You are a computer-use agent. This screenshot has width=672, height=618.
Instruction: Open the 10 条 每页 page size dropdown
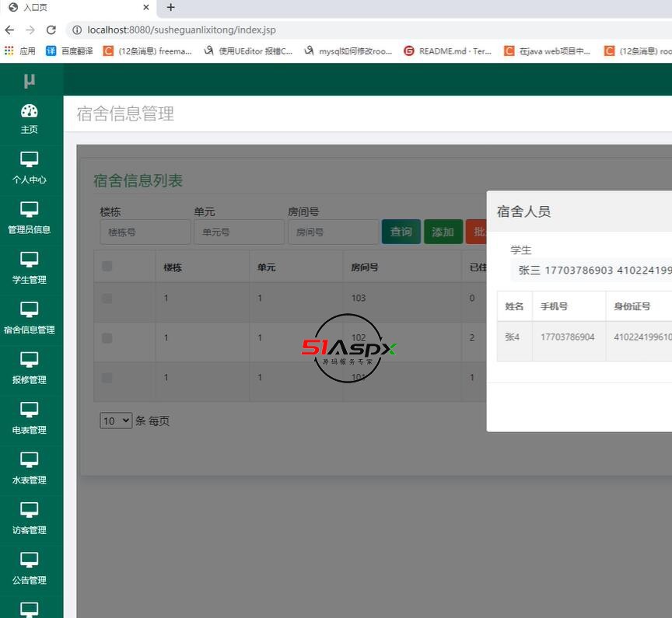pyautogui.click(x=116, y=421)
